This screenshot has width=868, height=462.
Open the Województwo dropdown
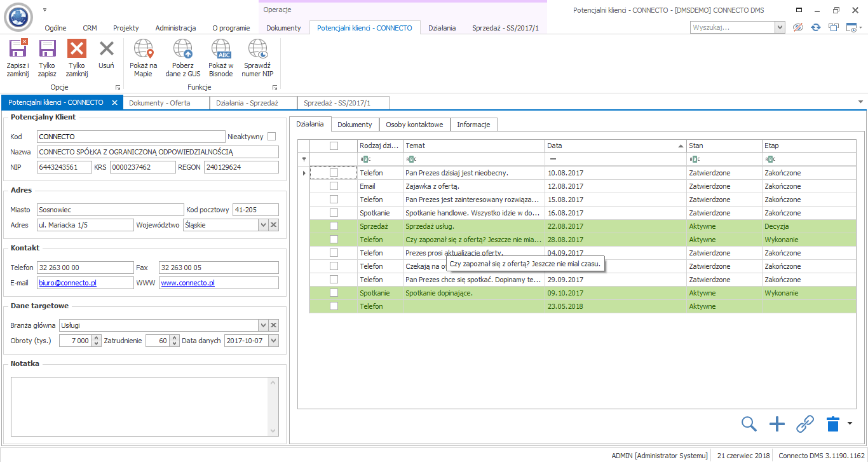pyautogui.click(x=263, y=225)
